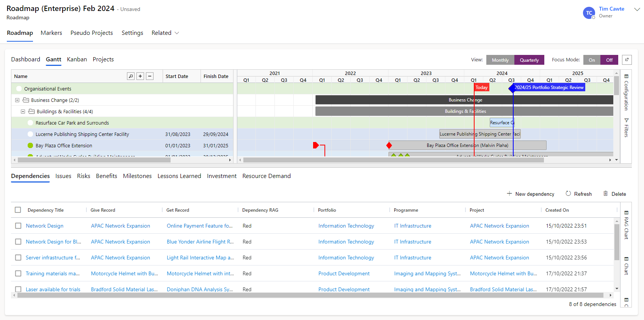This screenshot has height=320, width=644.
Task: Turn Focus Mode On
Action: tap(592, 60)
